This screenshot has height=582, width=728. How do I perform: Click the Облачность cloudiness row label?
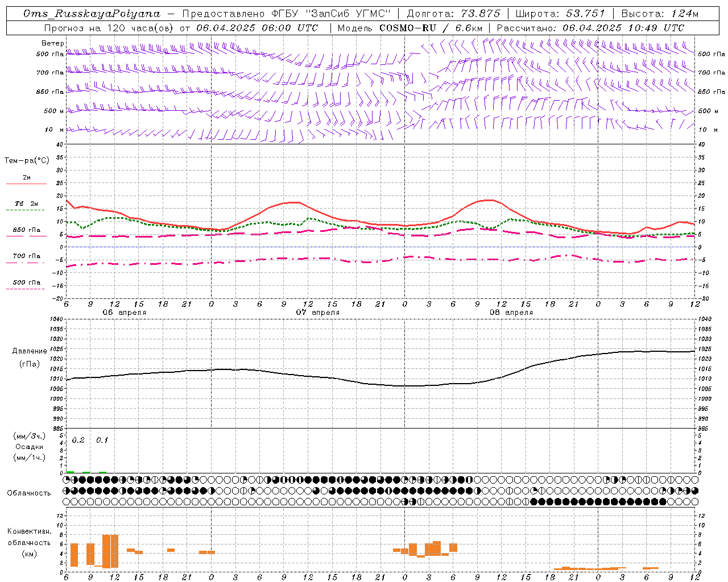[x=29, y=493]
